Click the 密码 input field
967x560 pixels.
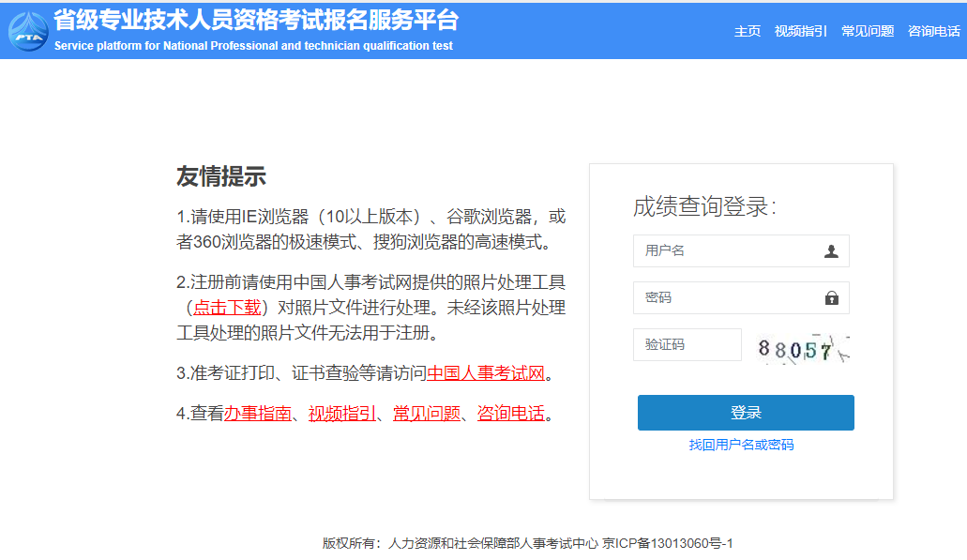pos(722,297)
